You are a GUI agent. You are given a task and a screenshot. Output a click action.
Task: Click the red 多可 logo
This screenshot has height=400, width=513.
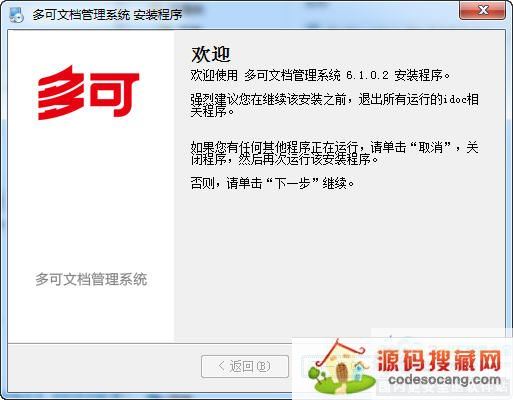pos(88,93)
